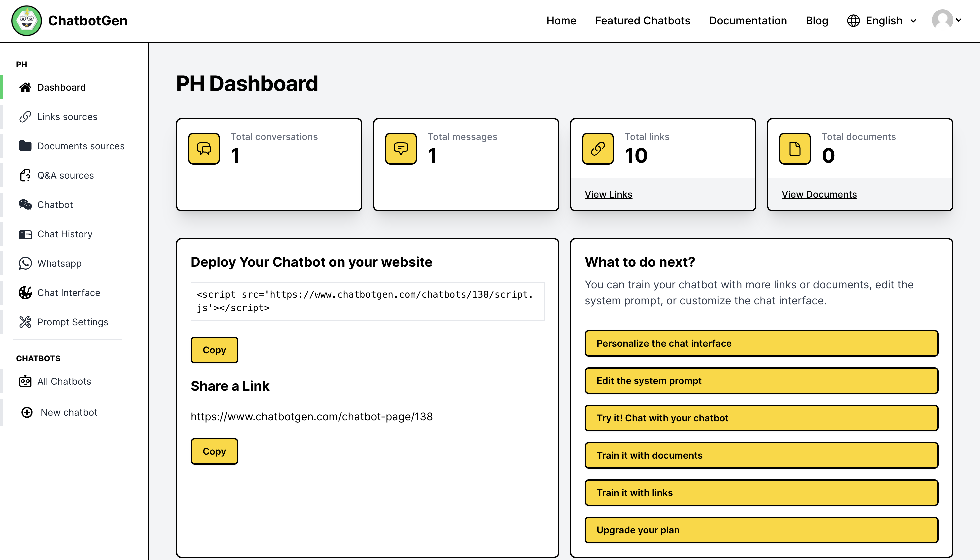Open the user avatar account menu
The height and width of the screenshot is (560, 980).
pos(946,20)
